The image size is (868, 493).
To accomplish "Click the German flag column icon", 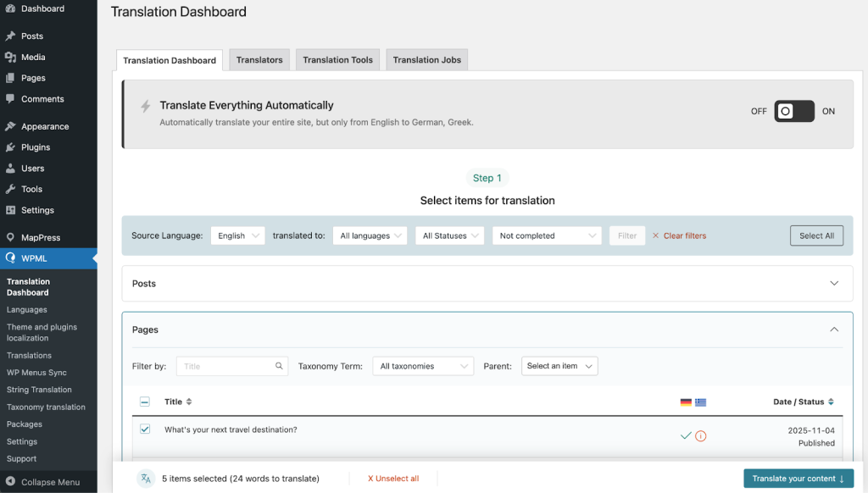I will (x=686, y=402).
